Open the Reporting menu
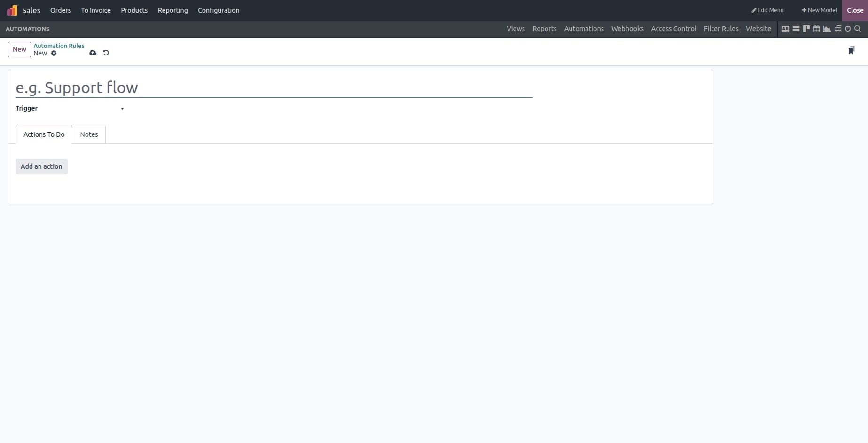Image resolution: width=868 pixels, height=443 pixels. click(172, 10)
